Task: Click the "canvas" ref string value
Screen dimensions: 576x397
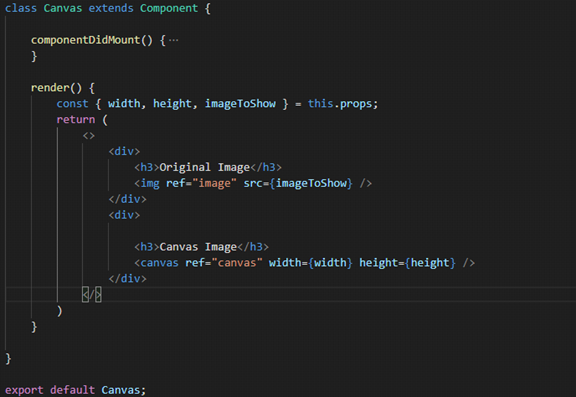Action: click(x=237, y=263)
